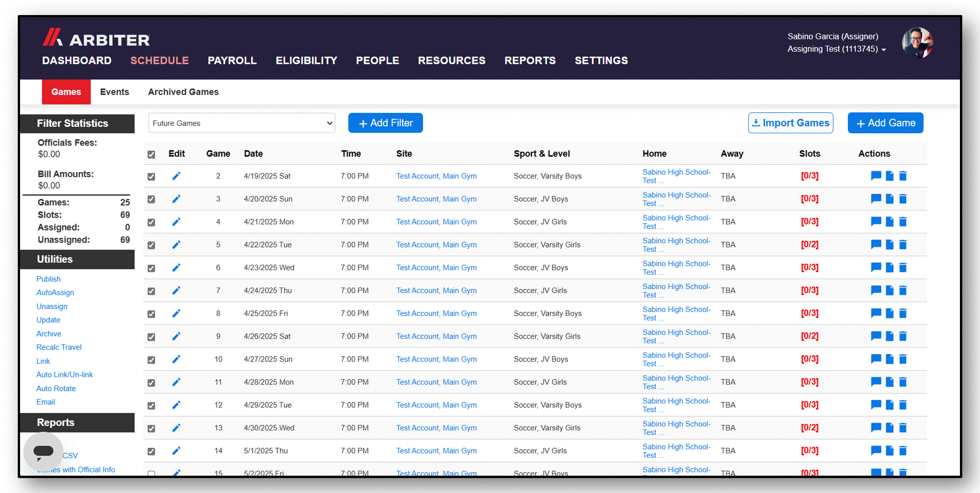Open the comment bubble icon for game 4

876,222
